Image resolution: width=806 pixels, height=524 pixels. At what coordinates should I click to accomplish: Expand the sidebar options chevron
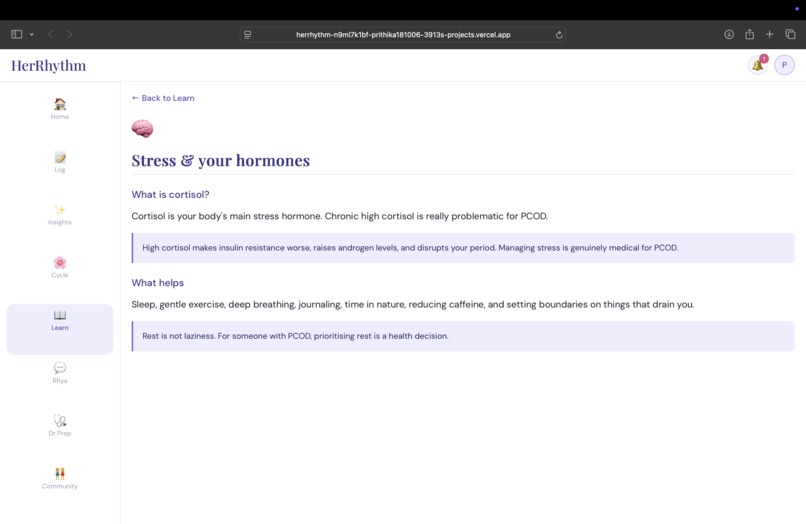(x=31, y=34)
